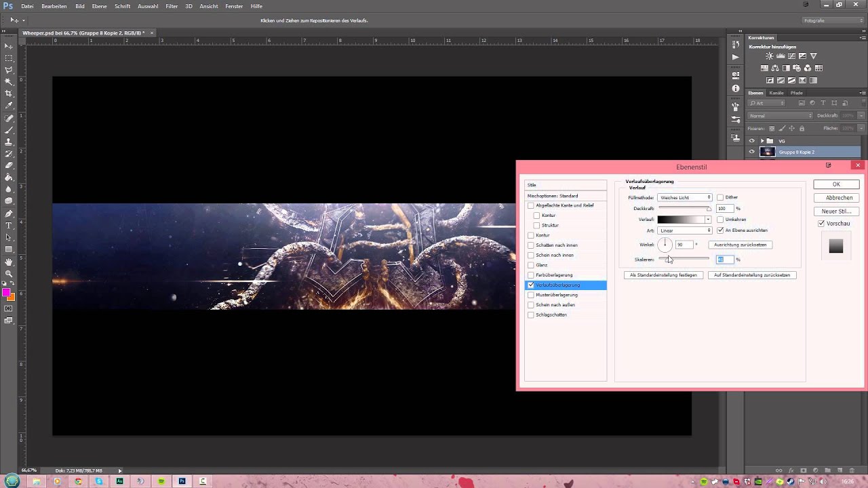Select the Eyedropper tool
The width and height of the screenshot is (868, 488).
coord(9,106)
